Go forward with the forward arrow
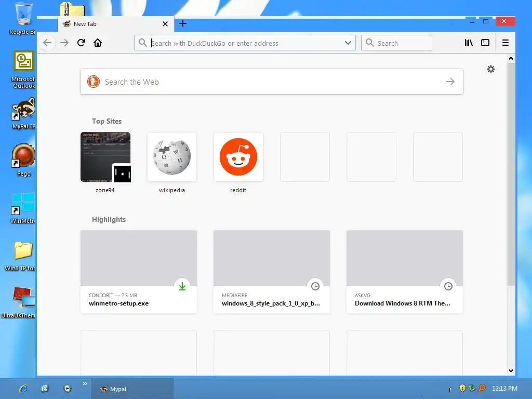 64,43
